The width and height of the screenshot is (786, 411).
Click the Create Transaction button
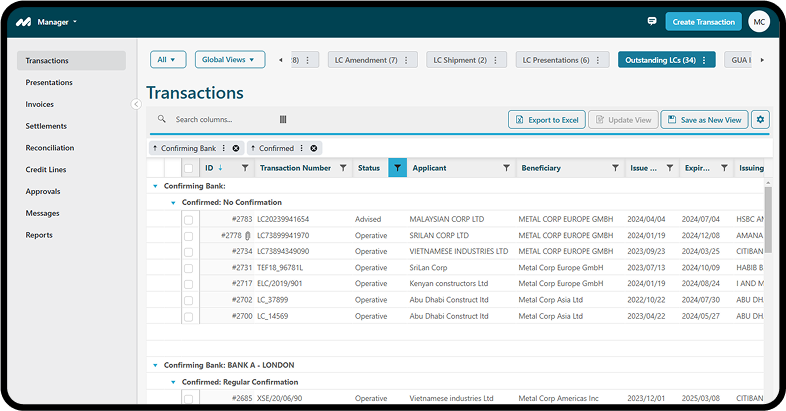[703, 21]
